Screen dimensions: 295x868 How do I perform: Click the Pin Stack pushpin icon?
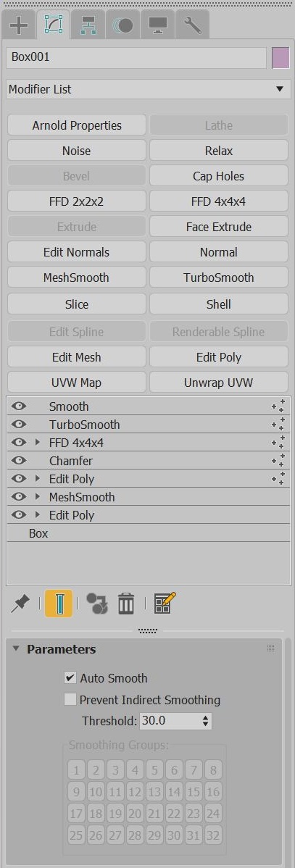click(x=20, y=604)
